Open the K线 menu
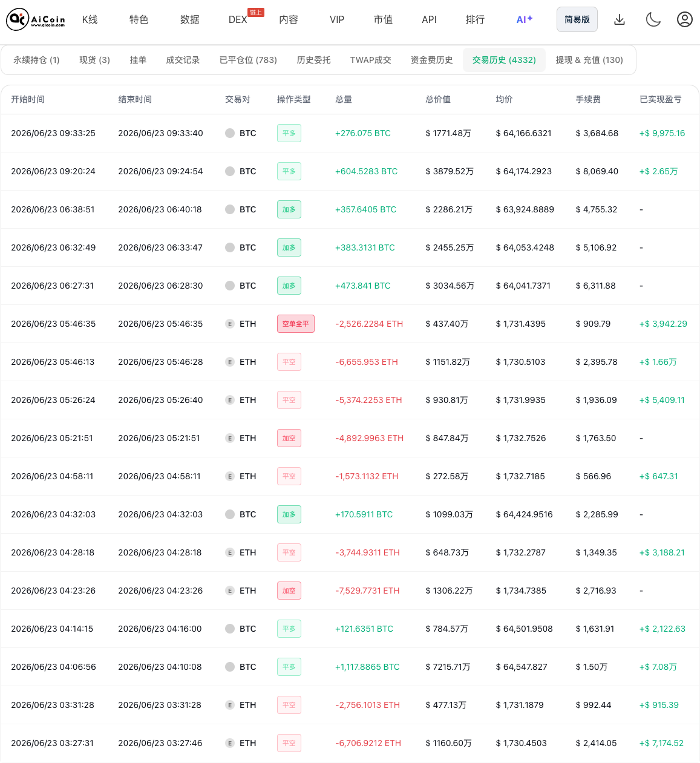 pyautogui.click(x=90, y=20)
